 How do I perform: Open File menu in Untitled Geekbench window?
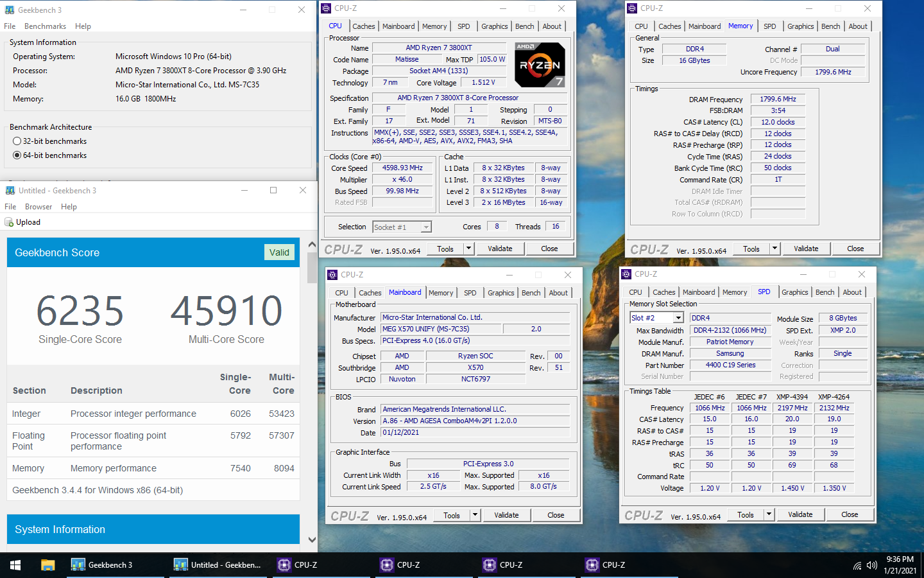10,207
